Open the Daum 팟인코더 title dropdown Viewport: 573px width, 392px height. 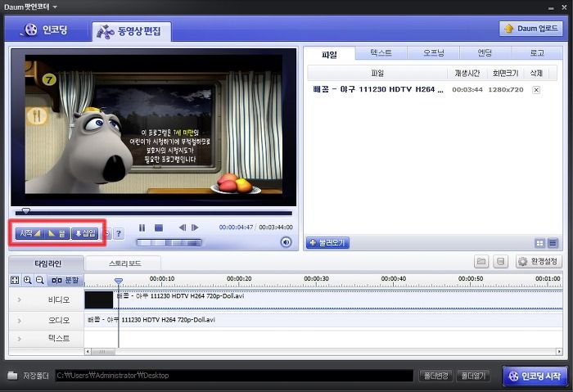55,7
